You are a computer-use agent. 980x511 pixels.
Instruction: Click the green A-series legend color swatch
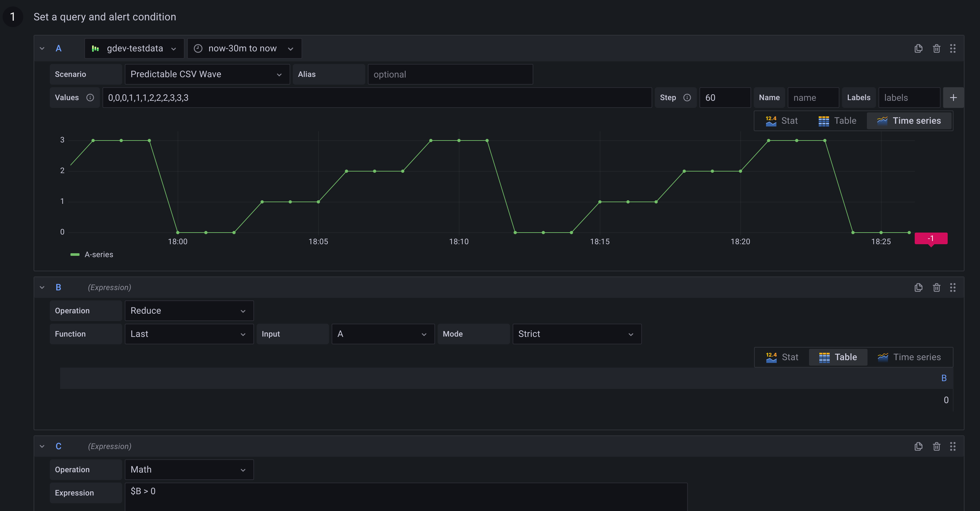(x=75, y=255)
